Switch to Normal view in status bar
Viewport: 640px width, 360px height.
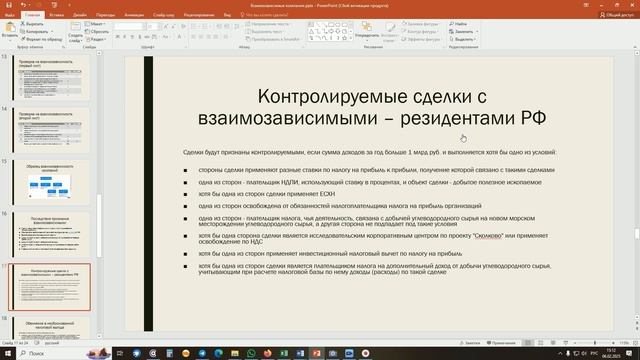tap(528, 343)
